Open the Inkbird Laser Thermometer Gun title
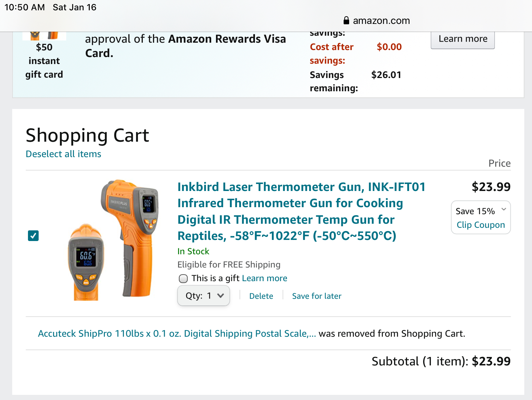The height and width of the screenshot is (400, 532). tap(301, 211)
